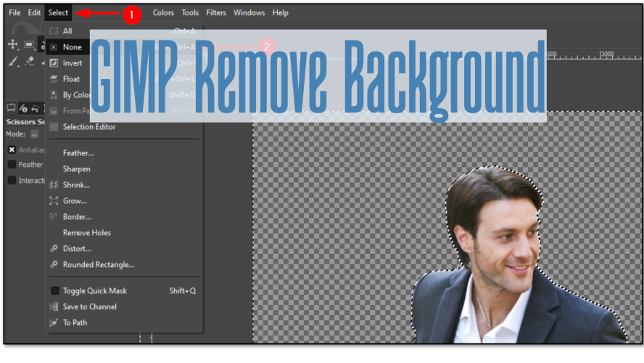Select the Rectangle Select tool
This screenshot has height=363, width=644.
[x=28, y=44]
